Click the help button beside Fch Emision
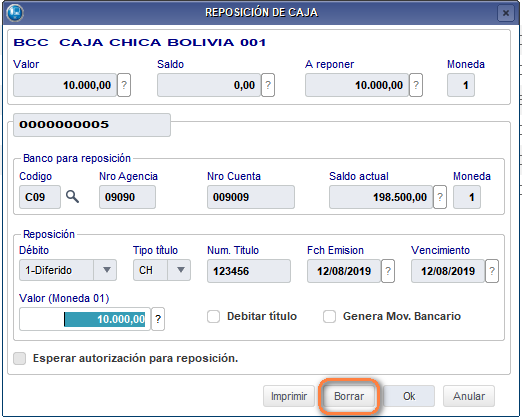The width and height of the screenshot is (522, 420). (x=388, y=271)
